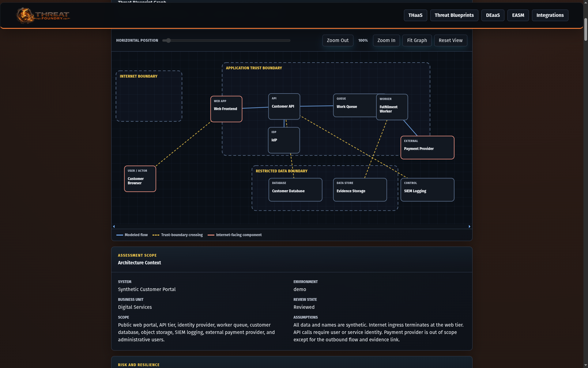The image size is (588, 368).
Task: Select the Work Queue node
Action: coord(355,105)
